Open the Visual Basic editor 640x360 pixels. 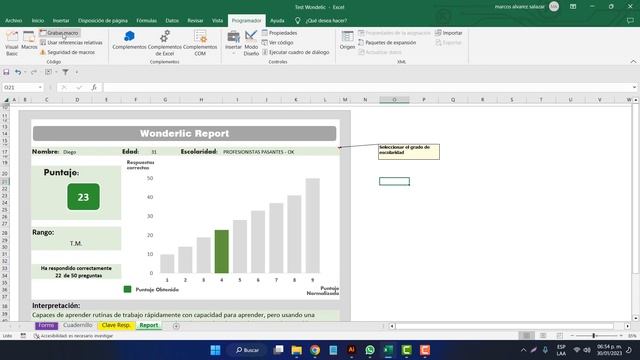[12, 43]
